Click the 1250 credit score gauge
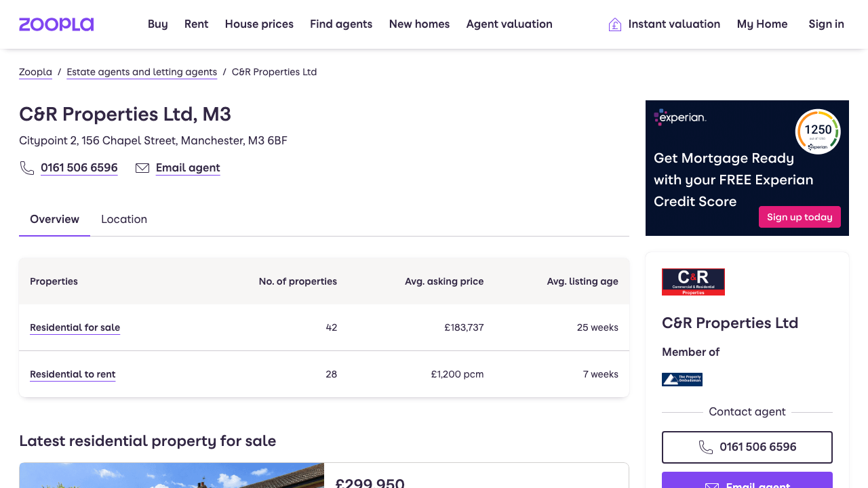 (818, 131)
